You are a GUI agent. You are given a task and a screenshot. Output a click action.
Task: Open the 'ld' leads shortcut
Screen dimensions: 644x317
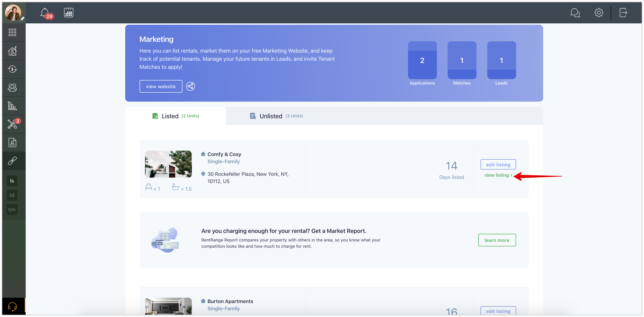pos(12,195)
